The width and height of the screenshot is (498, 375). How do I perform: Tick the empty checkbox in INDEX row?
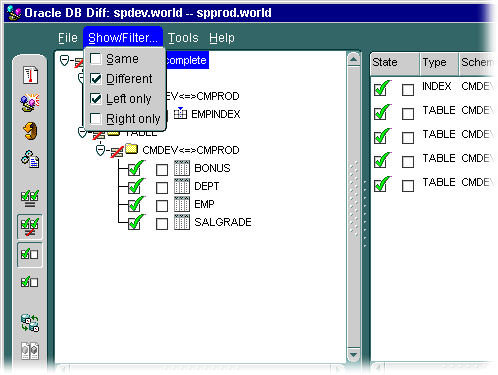point(408,90)
